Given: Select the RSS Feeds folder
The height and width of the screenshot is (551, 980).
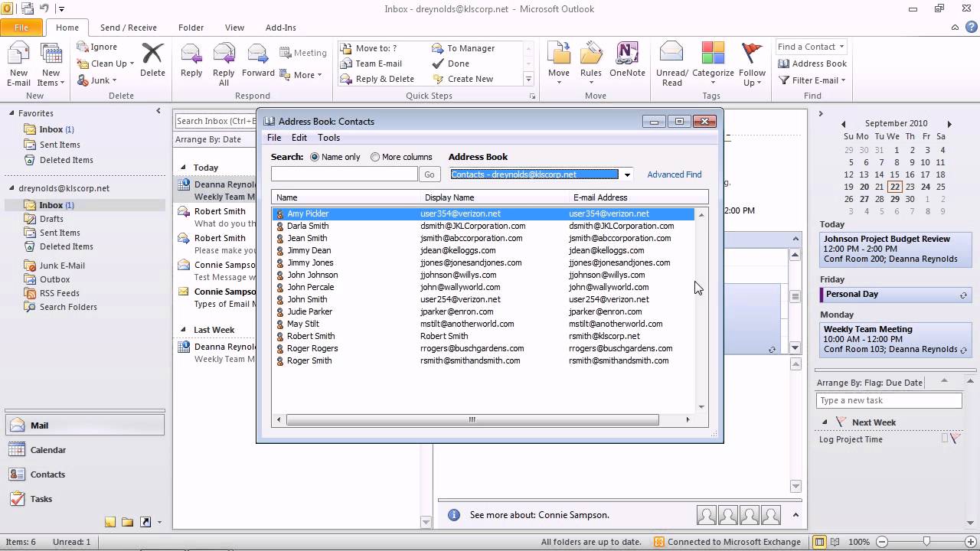Looking at the screenshot, I should coord(59,293).
